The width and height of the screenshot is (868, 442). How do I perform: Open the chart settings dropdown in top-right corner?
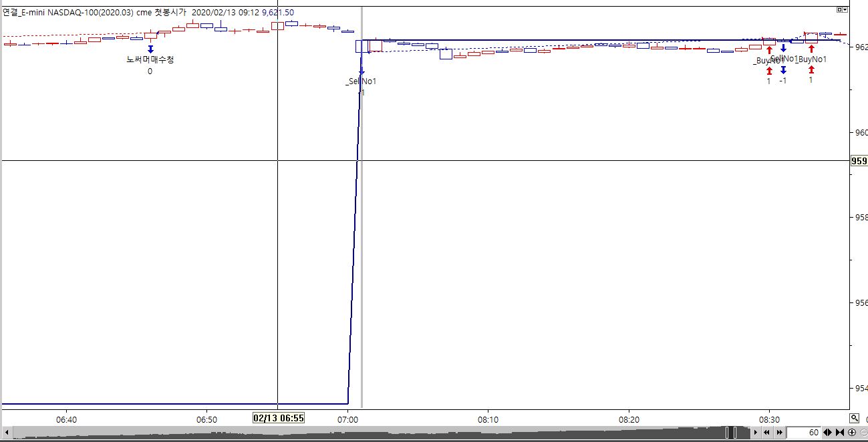[x=843, y=9]
